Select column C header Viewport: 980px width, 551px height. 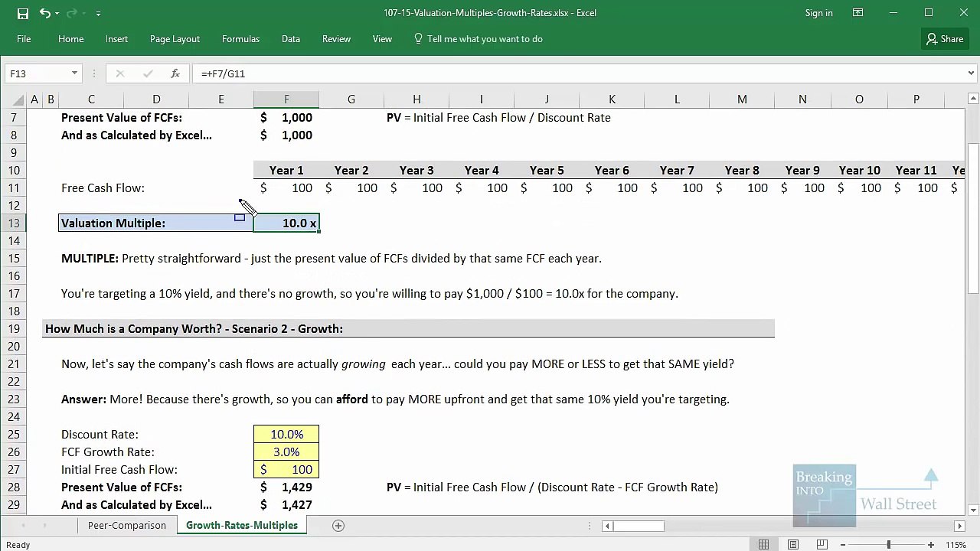[x=91, y=99]
